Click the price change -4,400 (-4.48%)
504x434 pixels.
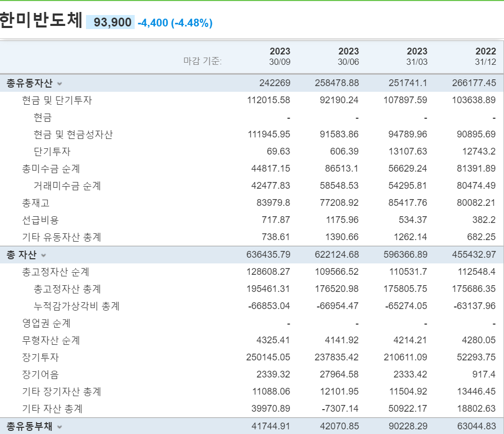[x=175, y=22]
